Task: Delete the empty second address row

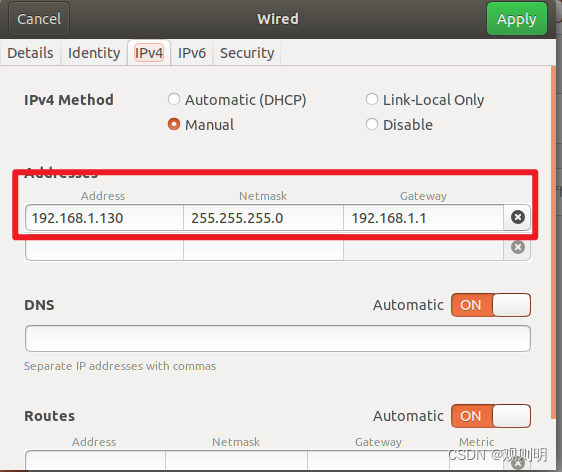Action: point(517,247)
